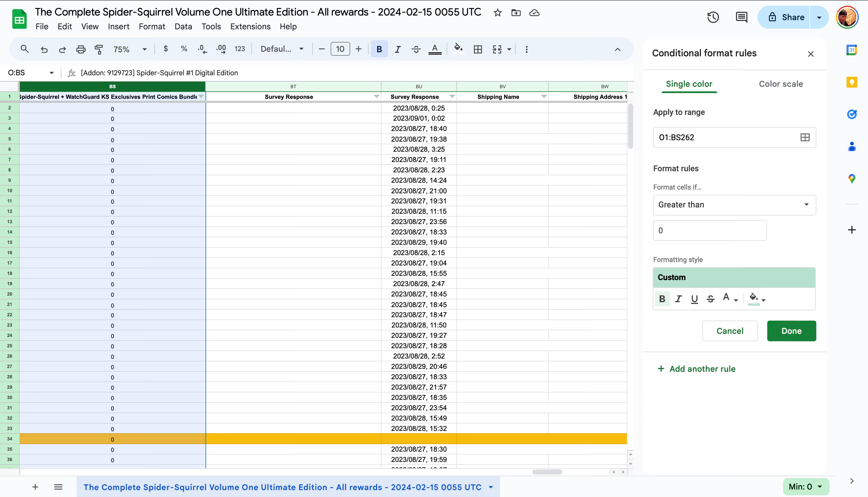Open the Format menu

click(152, 27)
